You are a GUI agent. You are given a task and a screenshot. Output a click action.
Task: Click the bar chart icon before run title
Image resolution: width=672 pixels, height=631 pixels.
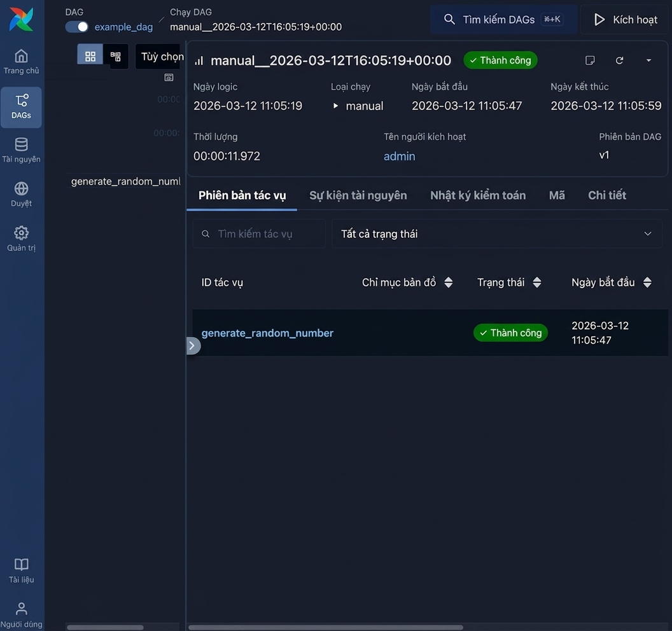tap(199, 61)
